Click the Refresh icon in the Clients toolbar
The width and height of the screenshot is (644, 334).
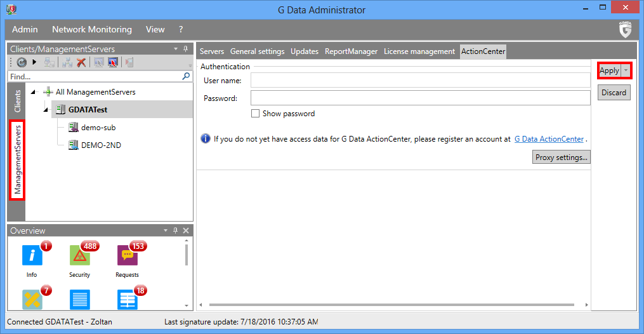point(22,62)
